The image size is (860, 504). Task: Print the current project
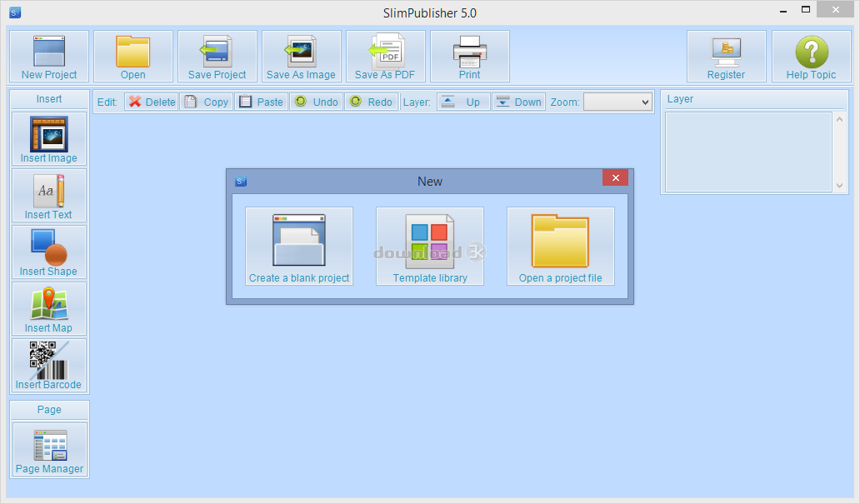coord(469,57)
